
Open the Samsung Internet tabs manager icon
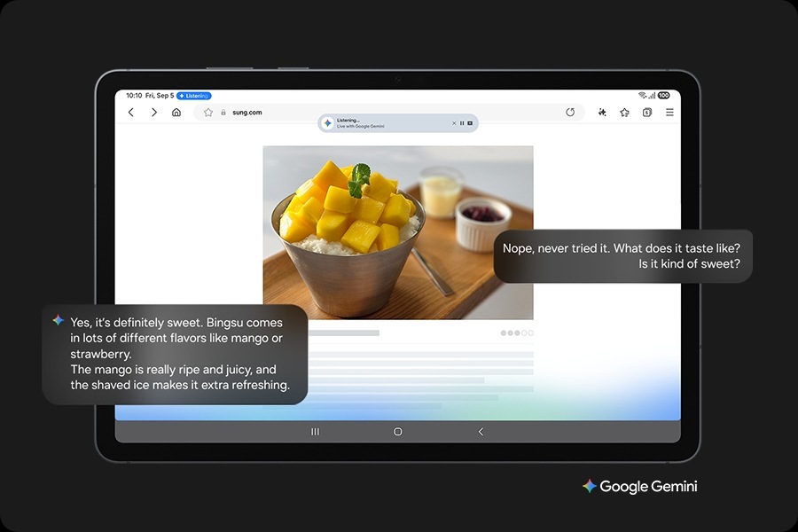(x=646, y=113)
